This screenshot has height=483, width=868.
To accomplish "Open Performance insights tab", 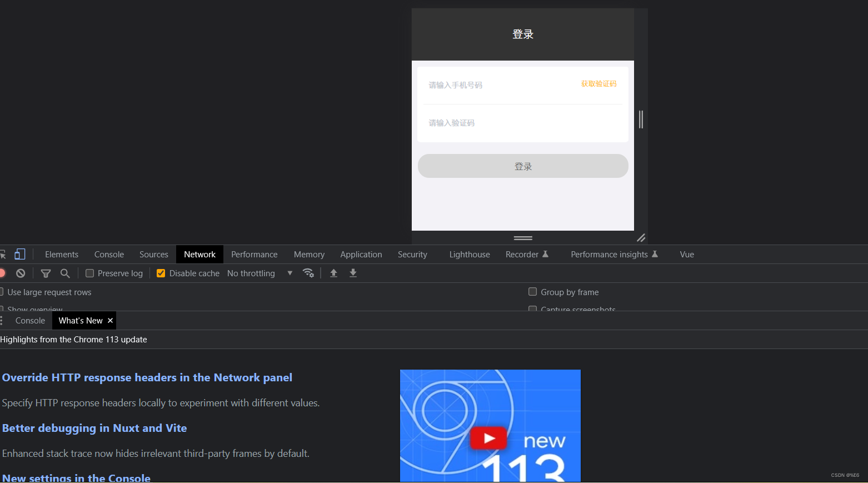I will click(x=614, y=254).
